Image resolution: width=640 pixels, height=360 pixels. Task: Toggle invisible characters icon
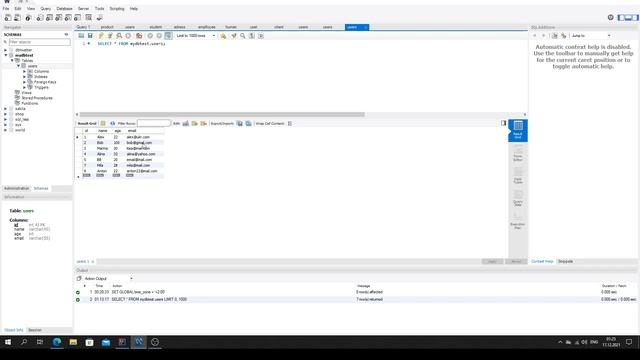252,36
